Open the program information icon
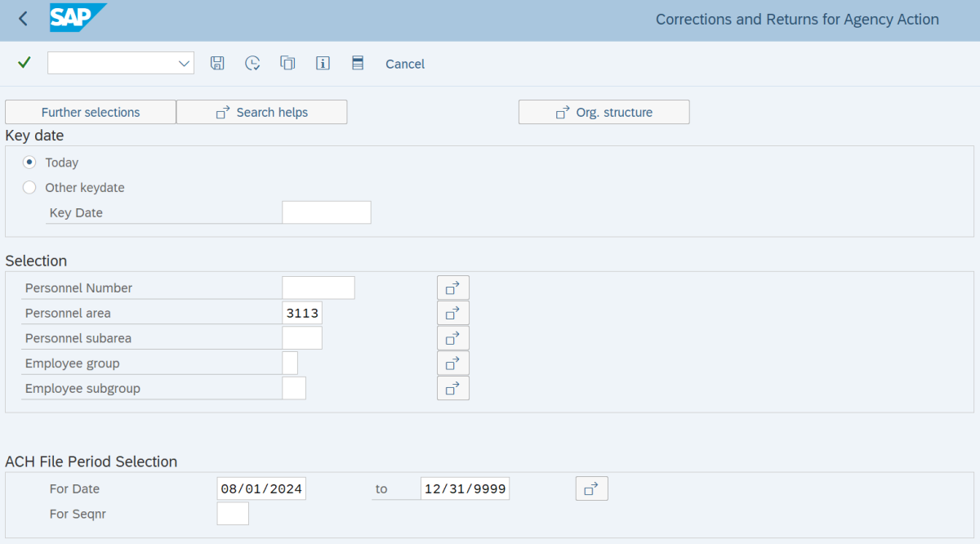Image resolution: width=980 pixels, height=544 pixels. [323, 63]
